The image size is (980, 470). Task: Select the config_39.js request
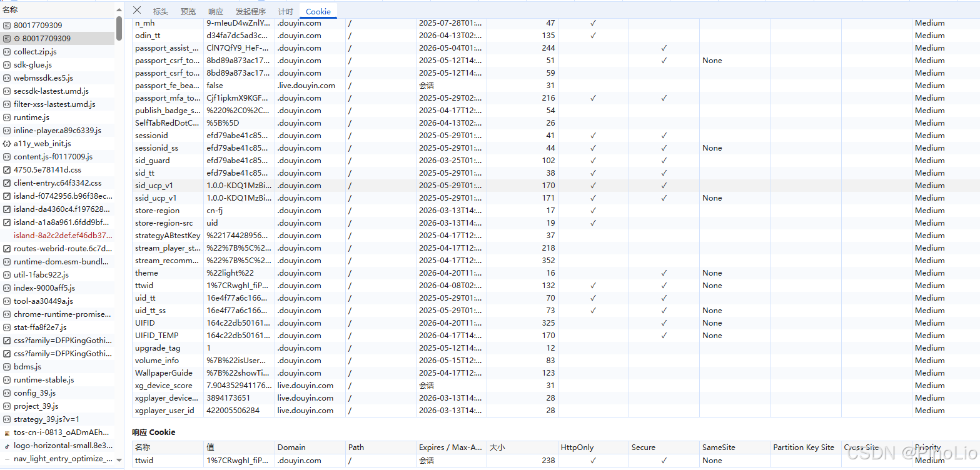[58, 393]
